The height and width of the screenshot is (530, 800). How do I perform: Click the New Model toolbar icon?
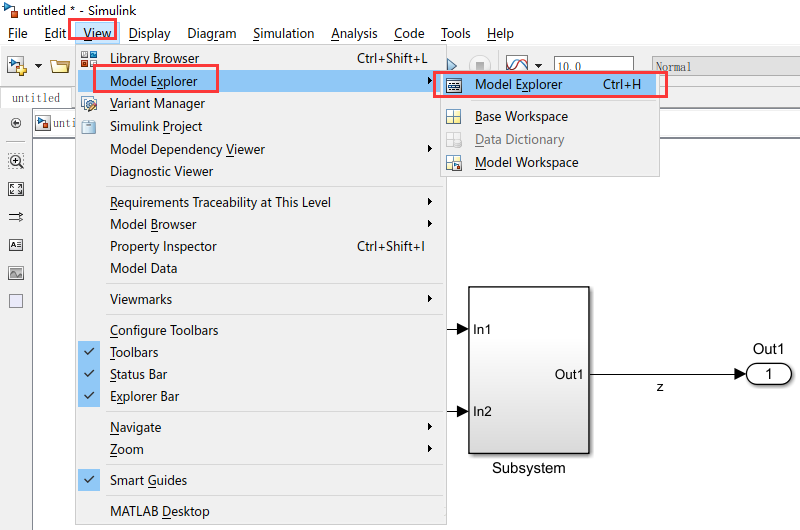[16, 66]
